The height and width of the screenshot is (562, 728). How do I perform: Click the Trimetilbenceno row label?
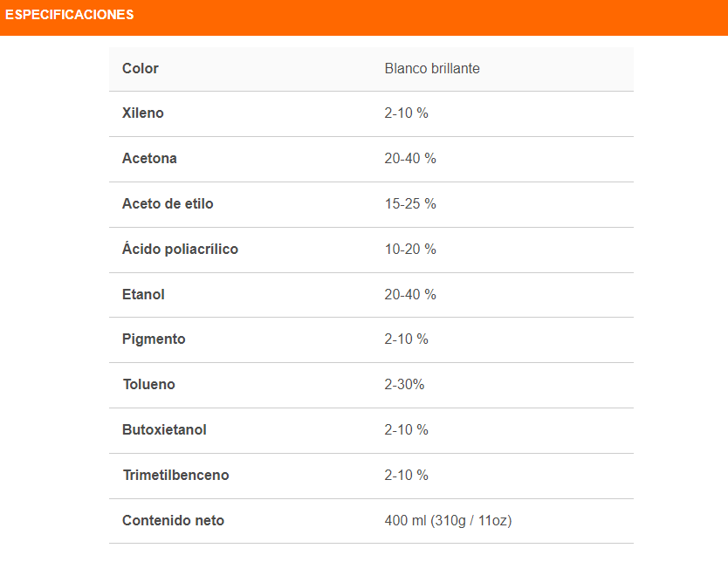pos(175,476)
